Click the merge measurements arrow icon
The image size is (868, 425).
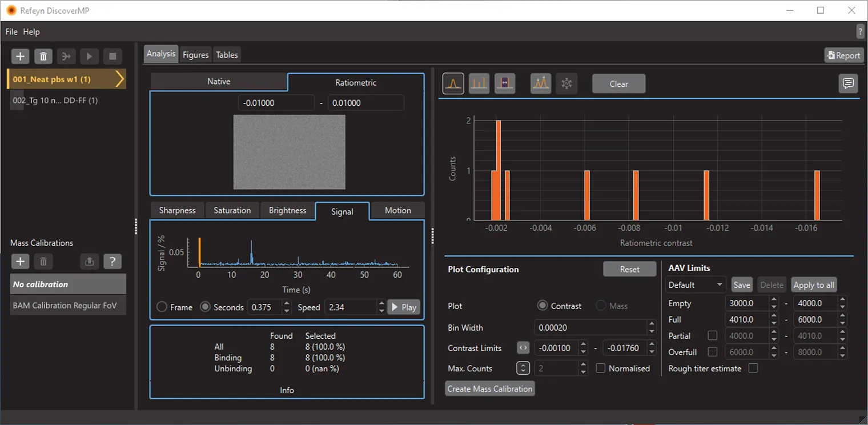pos(66,56)
